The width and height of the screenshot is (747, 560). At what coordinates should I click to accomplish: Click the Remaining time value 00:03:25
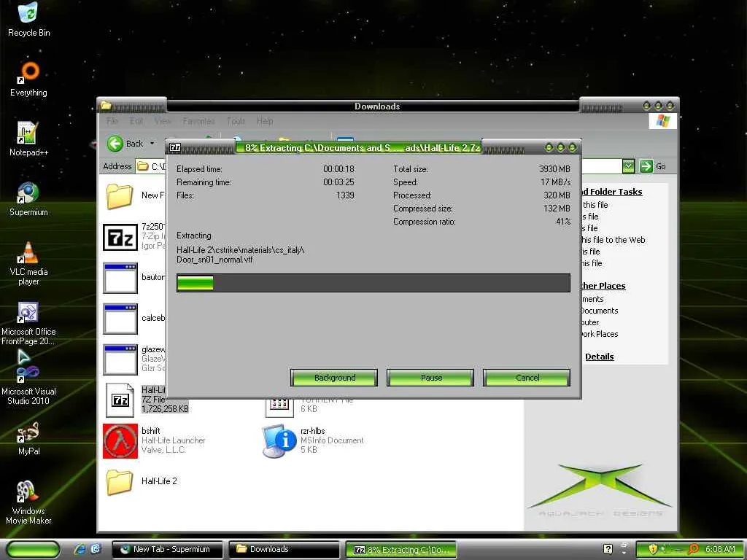[x=338, y=182]
